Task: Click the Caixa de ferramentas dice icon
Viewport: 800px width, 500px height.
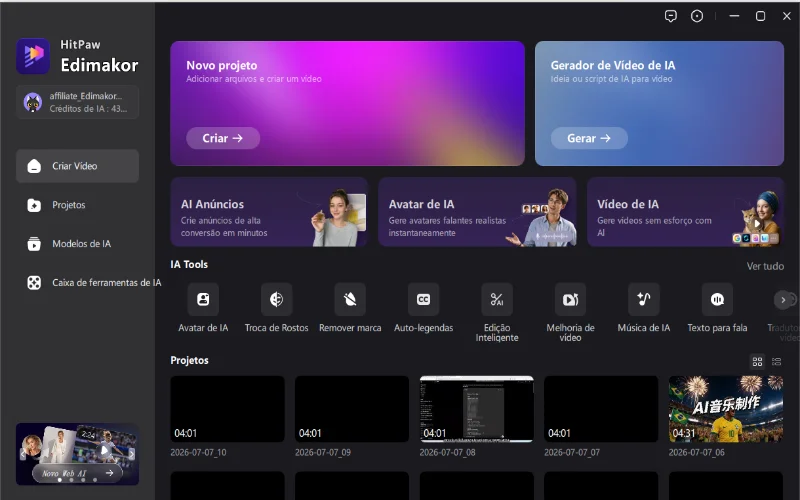Action: (34, 283)
